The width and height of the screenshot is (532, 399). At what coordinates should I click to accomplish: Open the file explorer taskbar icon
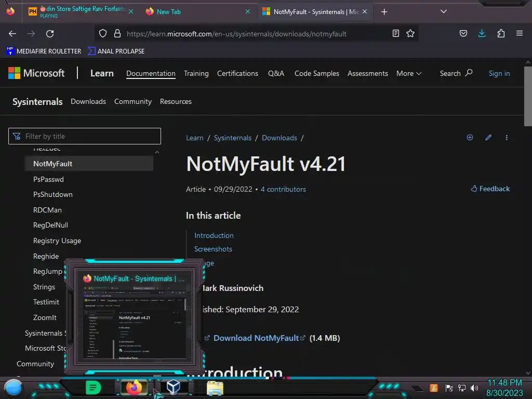point(215,388)
